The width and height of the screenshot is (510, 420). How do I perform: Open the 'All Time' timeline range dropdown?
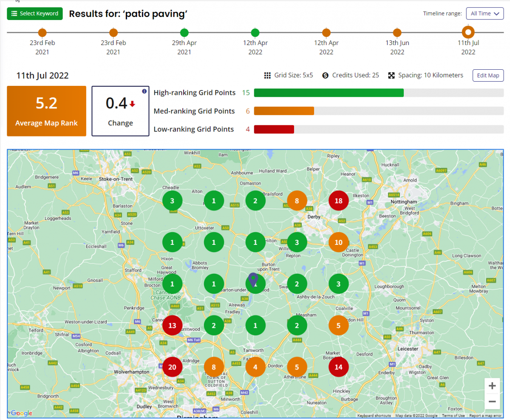click(x=484, y=13)
